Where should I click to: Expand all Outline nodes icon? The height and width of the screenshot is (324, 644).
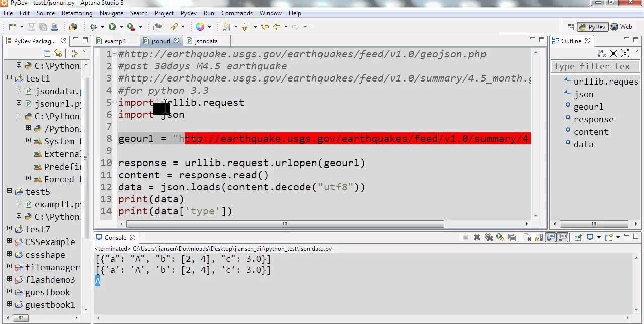pyautogui.click(x=625, y=53)
